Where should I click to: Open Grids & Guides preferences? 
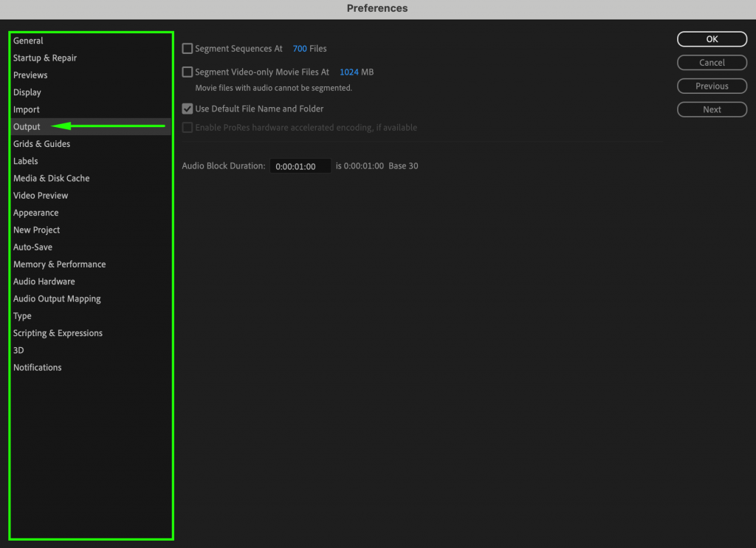(41, 144)
